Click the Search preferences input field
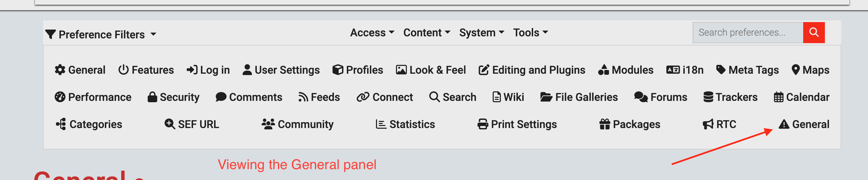This screenshot has width=868, height=180. coord(748,33)
